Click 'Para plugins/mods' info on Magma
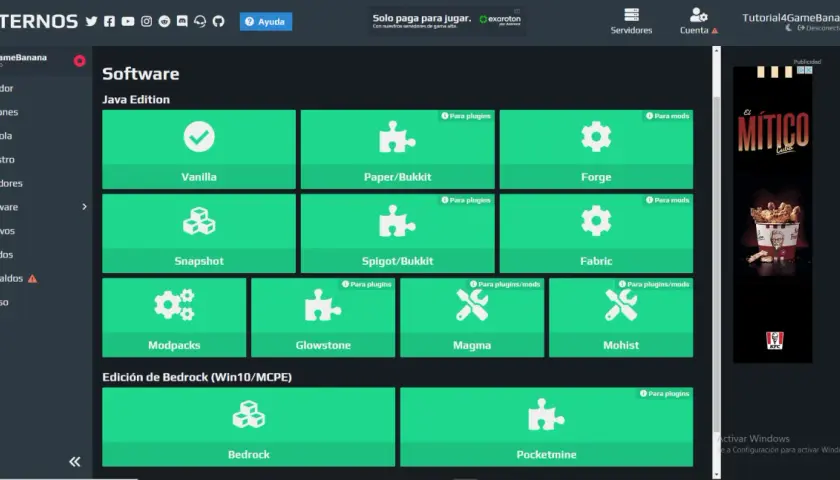This screenshot has width=840, height=480. point(505,284)
